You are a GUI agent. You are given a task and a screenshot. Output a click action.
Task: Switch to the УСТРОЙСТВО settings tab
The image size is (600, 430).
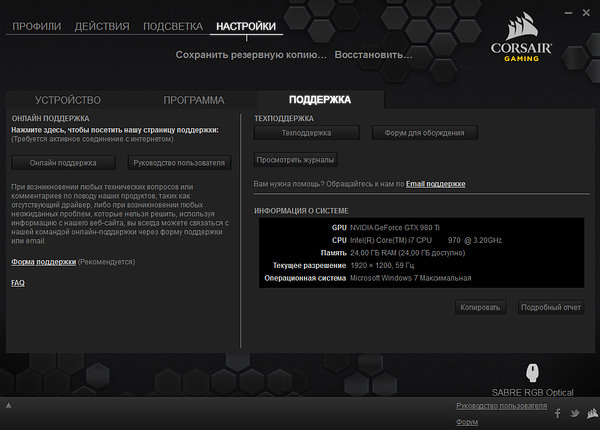click(x=68, y=101)
